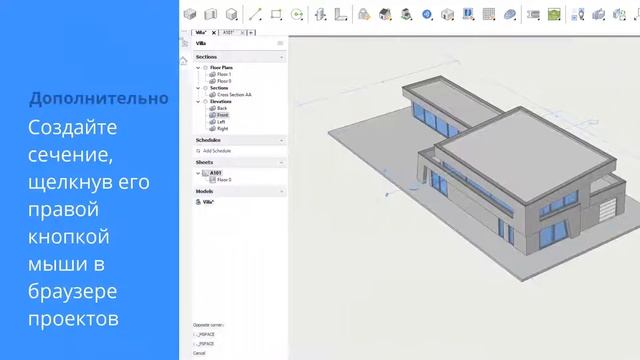Click the Floor Plans group label
Viewport: 640px width, 360px height.
(221, 68)
